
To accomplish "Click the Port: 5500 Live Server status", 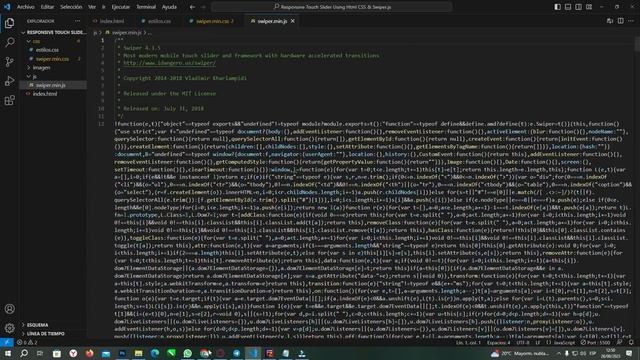I will (596, 342).
